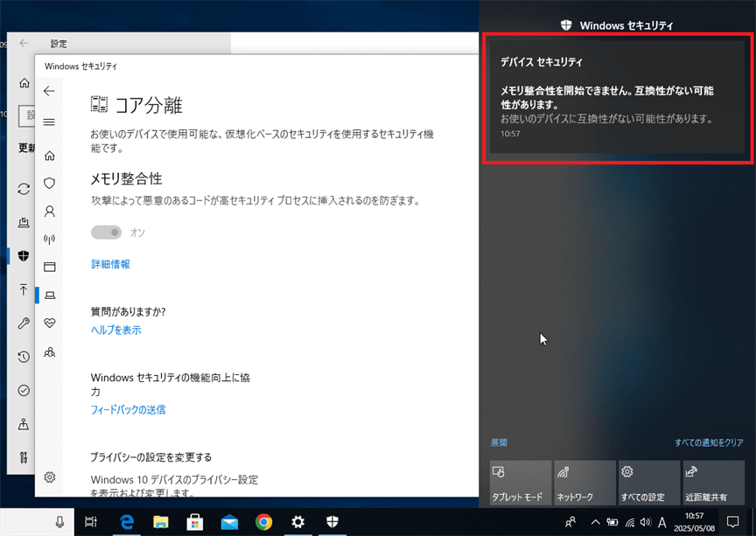Click back arrow in Windows Security
The width and height of the screenshot is (756, 536).
49,91
